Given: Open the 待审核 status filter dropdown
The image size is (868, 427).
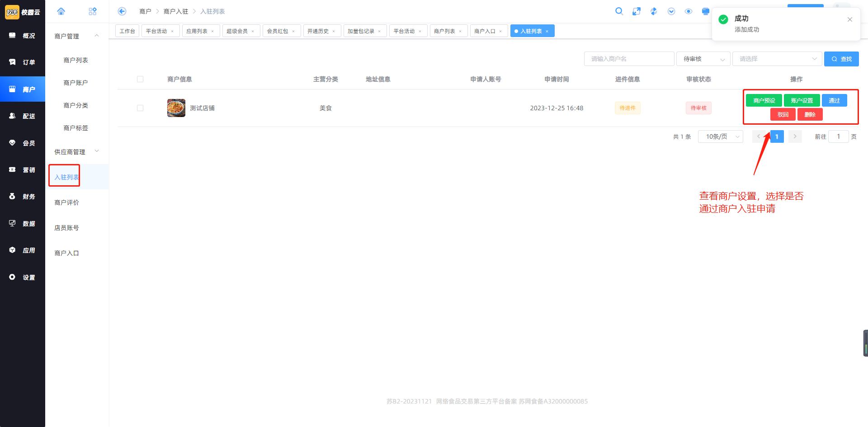Looking at the screenshot, I should click(703, 59).
